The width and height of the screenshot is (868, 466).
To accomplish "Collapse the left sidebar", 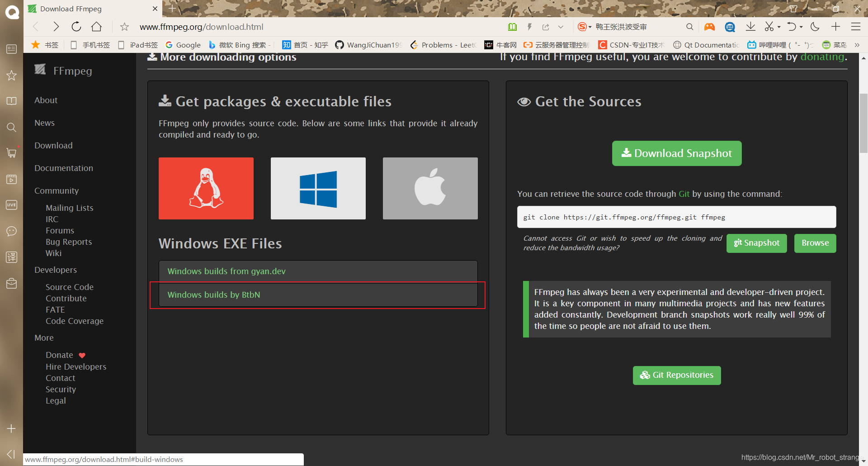I will pos(11,454).
